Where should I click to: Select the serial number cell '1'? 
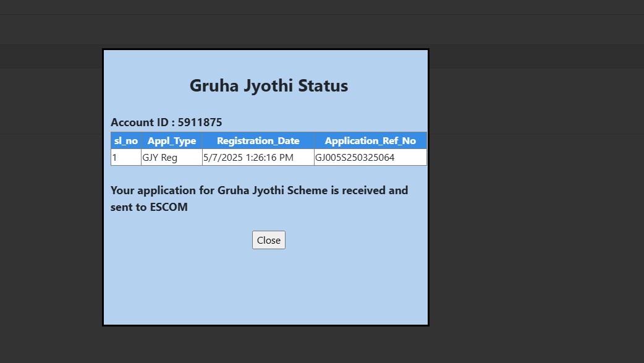tap(126, 158)
